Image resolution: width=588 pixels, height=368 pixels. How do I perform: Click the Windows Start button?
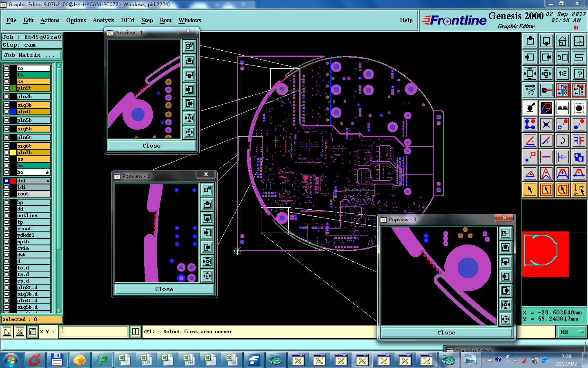coord(11,360)
